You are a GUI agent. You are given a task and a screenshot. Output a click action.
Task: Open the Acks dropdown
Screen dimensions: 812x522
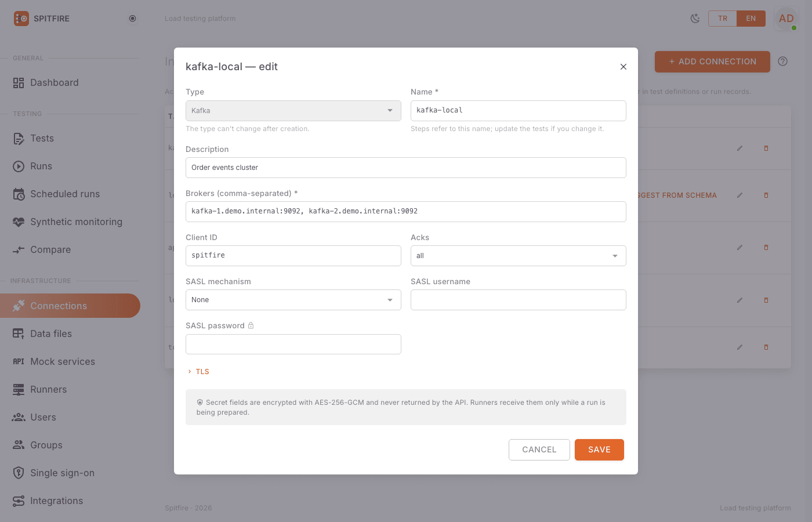(x=519, y=256)
